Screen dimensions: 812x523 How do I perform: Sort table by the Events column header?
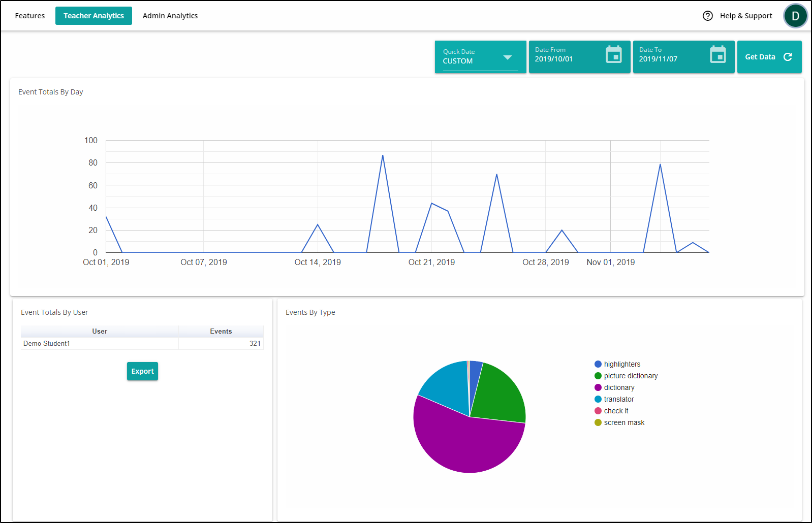pyautogui.click(x=221, y=331)
